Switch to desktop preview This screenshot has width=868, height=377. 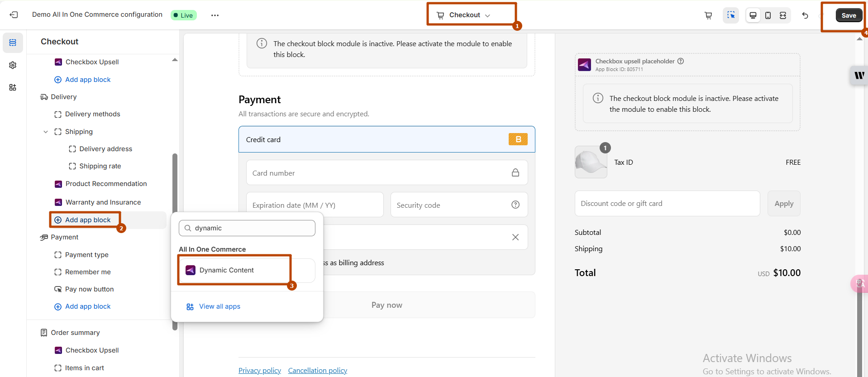pyautogui.click(x=753, y=15)
